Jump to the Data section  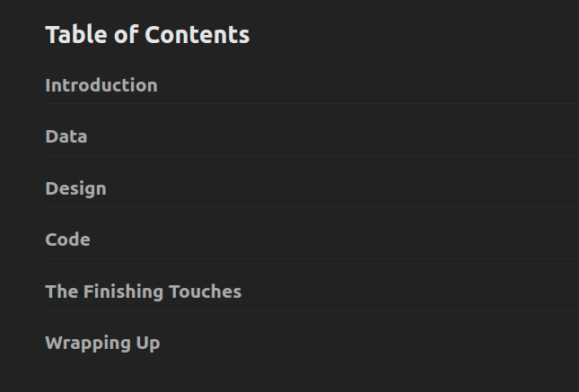66,136
